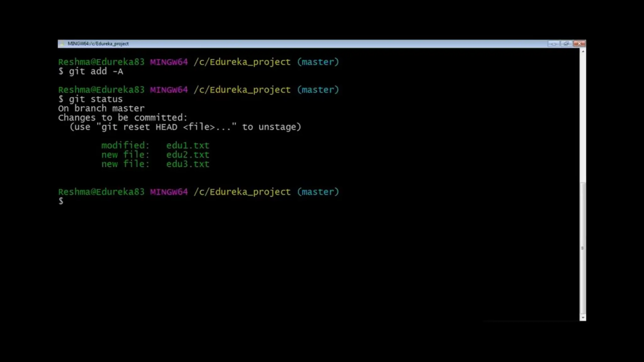Click the 'modified: edu1.txt' entry
Screen dimensions: 644x362
tap(155, 145)
